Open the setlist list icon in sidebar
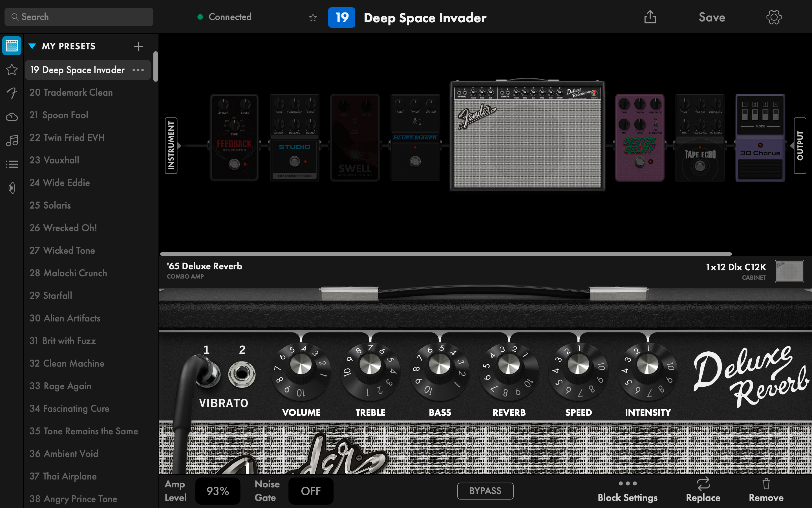This screenshot has height=508, width=812. click(12, 164)
